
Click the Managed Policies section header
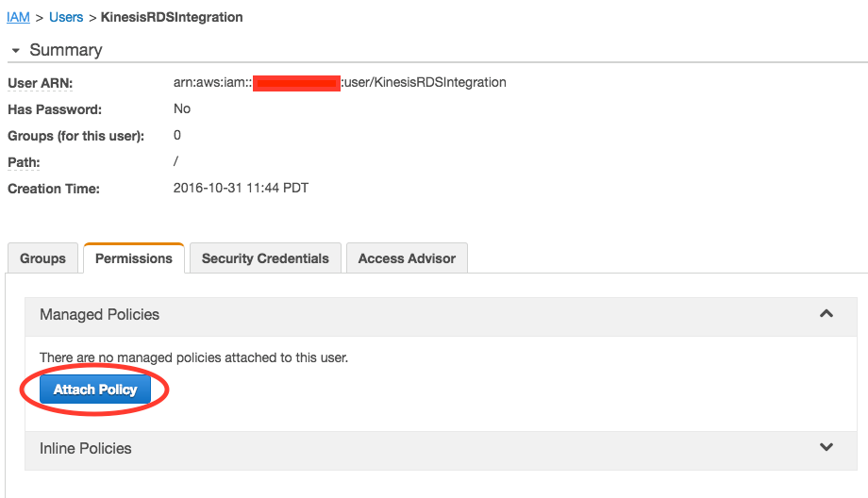pyautogui.click(x=99, y=314)
